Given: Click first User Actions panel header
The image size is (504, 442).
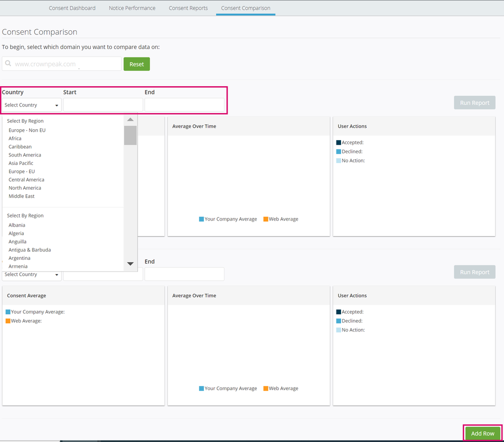Looking at the screenshot, I should 414,126.
